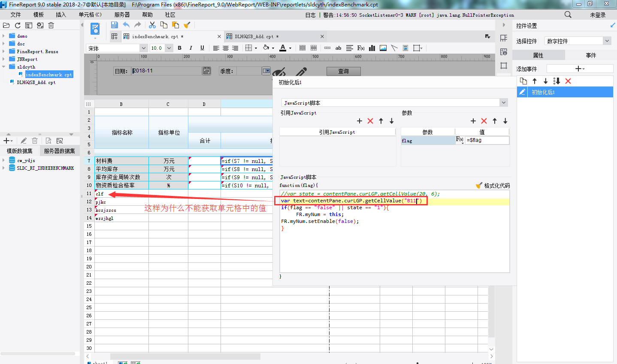617x364 pixels.
Task: Click the =$flag parameter value field
Action: click(x=487, y=140)
